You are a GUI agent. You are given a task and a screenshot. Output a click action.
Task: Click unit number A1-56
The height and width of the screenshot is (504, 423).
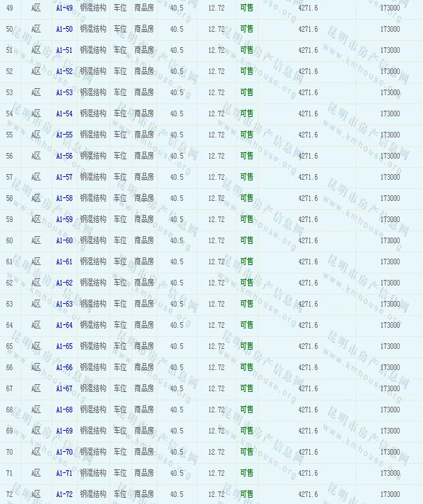pyautogui.click(x=64, y=156)
